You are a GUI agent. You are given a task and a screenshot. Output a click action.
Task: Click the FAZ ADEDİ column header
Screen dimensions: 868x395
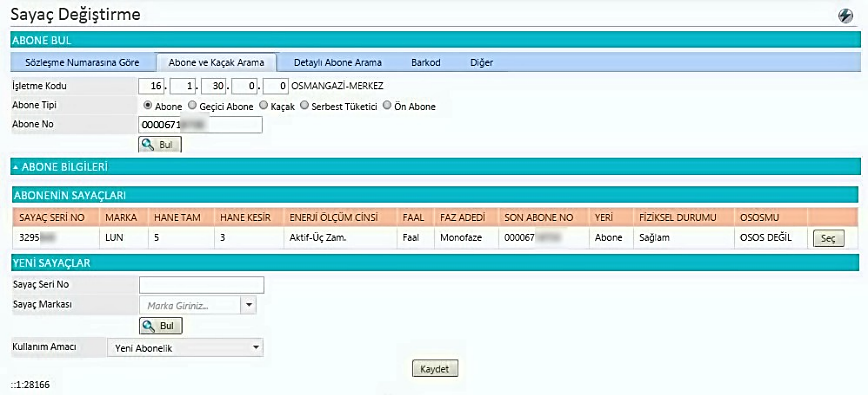tap(466, 217)
